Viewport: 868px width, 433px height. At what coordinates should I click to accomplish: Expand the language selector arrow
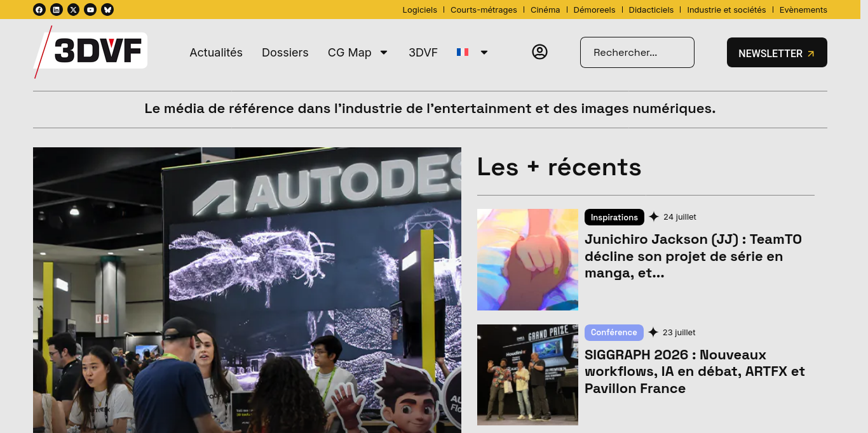tap(484, 52)
